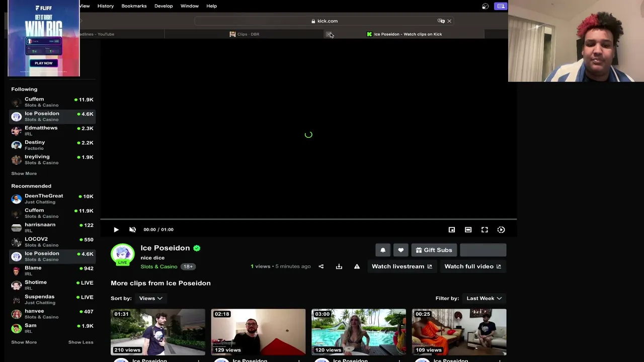Toggle theater mode on the video player
The height and width of the screenshot is (362, 644).
pos(468,230)
